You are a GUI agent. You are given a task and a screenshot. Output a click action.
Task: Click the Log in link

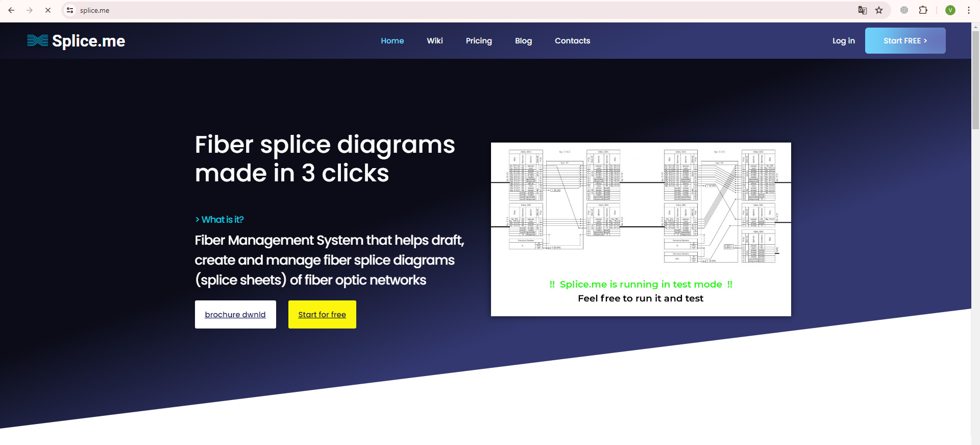coord(843,41)
